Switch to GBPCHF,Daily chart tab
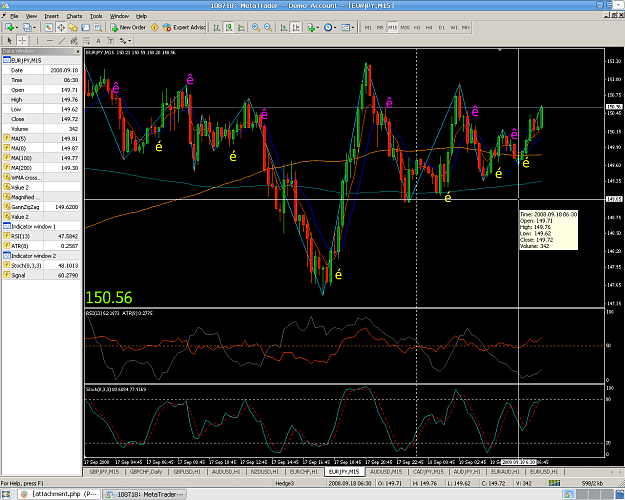 pos(145,472)
